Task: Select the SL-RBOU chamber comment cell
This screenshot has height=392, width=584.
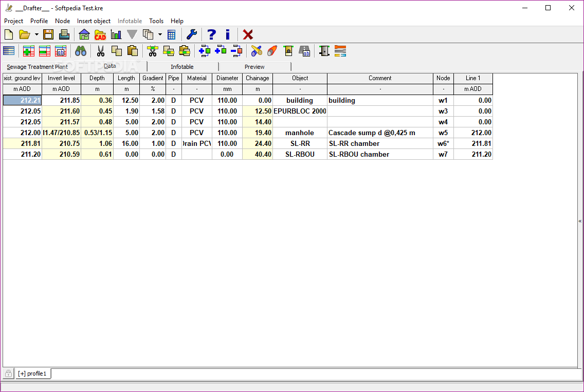Action: point(380,155)
